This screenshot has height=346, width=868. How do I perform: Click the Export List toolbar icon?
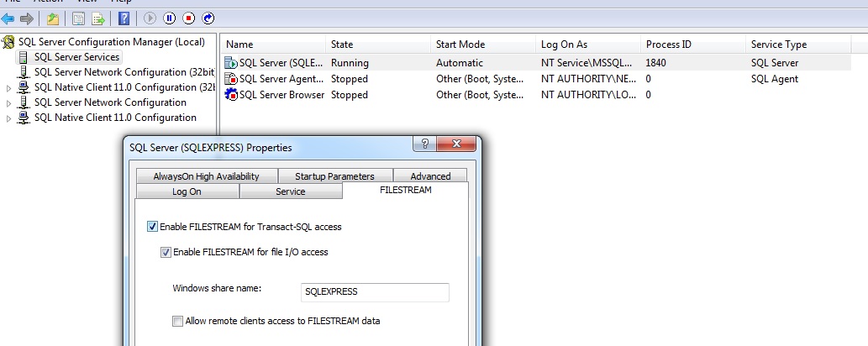(98, 18)
